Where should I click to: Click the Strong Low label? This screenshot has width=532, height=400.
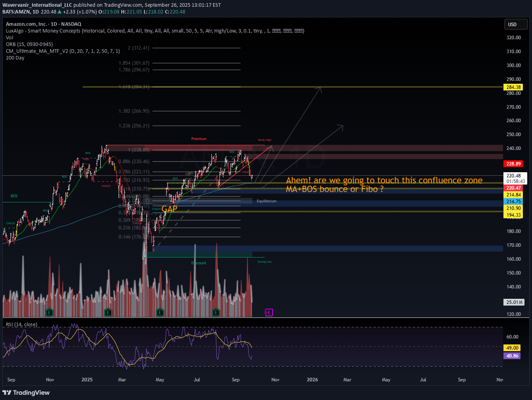265,262
